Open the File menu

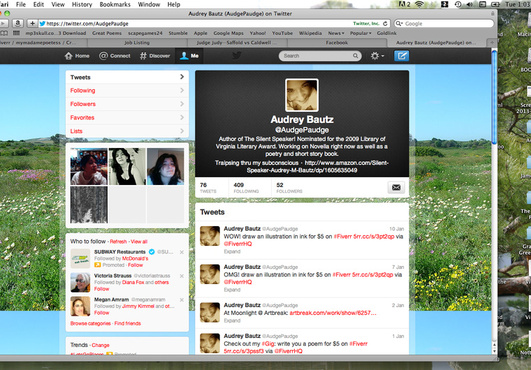pos(21,4)
